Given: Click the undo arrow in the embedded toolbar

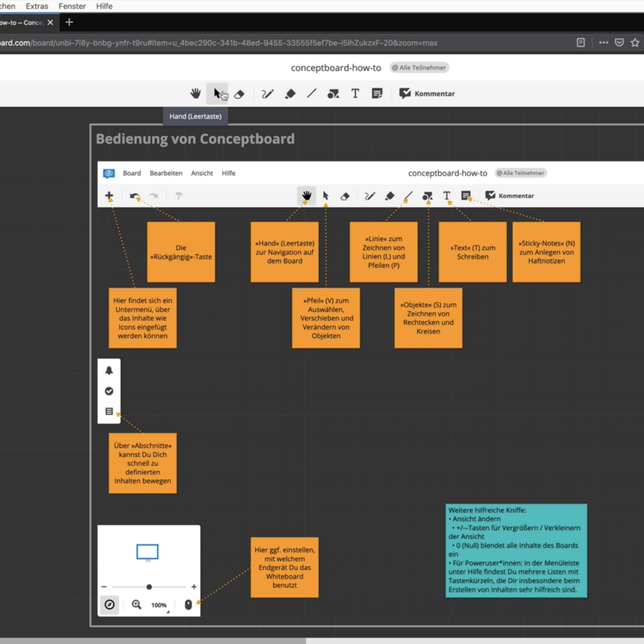Looking at the screenshot, I should pyautogui.click(x=135, y=196).
